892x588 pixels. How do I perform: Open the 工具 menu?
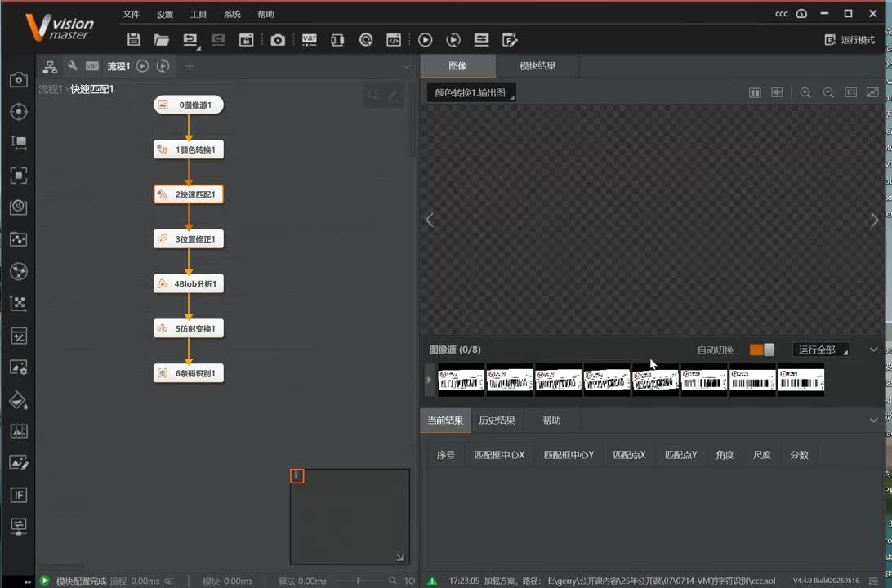tap(198, 14)
